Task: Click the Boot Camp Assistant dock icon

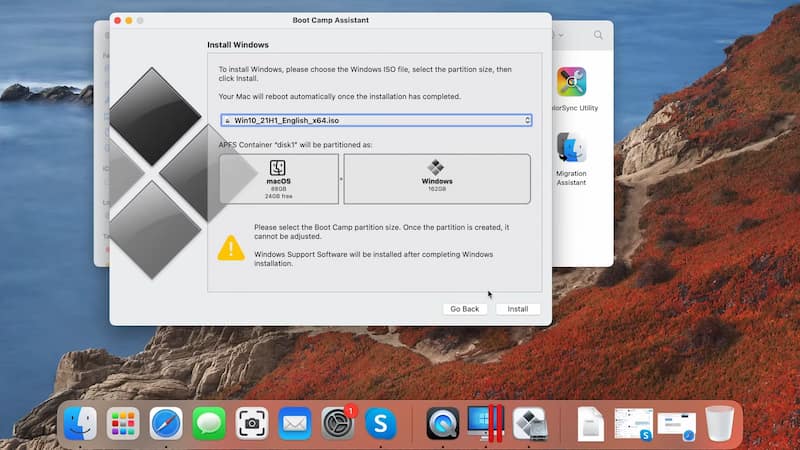Action: (x=529, y=423)
